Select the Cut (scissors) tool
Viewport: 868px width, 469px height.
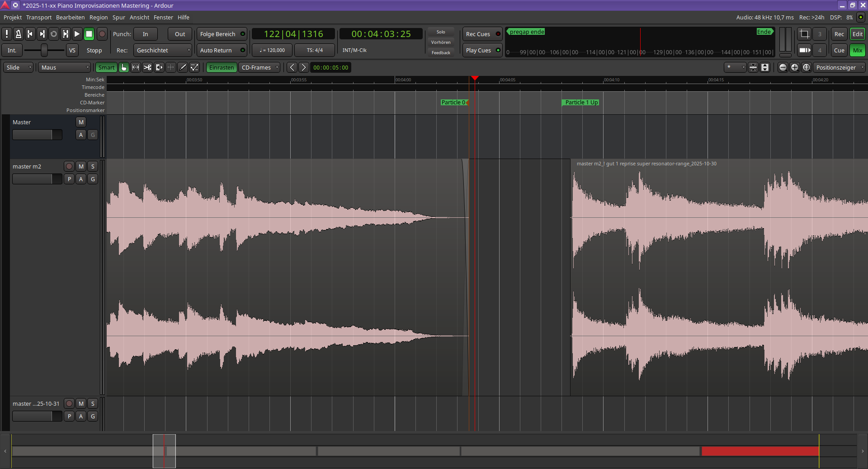pos(147,67)
